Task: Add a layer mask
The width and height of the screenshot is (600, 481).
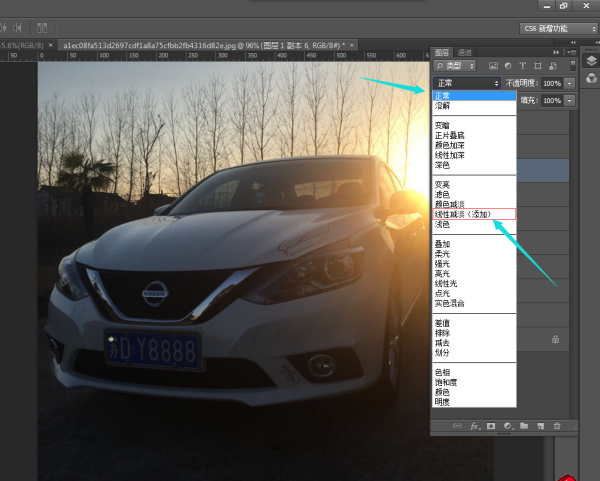Action: 491,426
